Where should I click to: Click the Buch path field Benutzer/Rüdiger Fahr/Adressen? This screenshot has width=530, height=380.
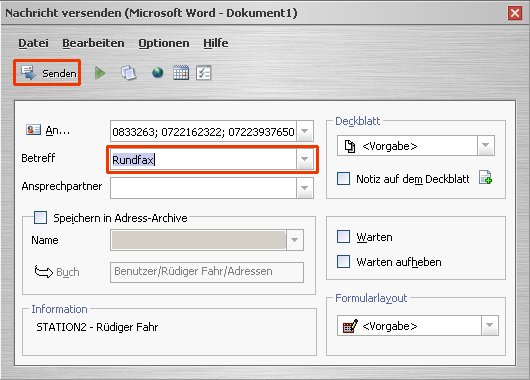click(207, 272)
